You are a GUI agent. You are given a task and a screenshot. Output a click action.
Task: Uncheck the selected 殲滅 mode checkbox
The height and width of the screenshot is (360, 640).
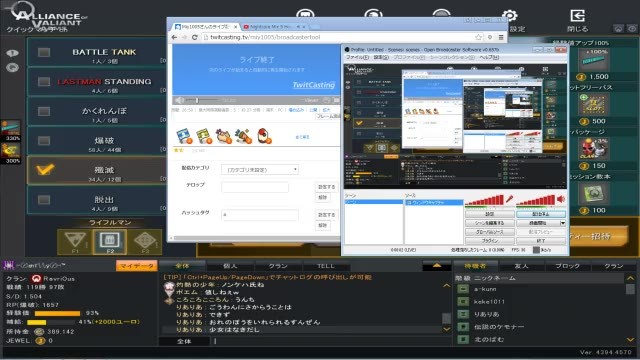click(44, 169)
